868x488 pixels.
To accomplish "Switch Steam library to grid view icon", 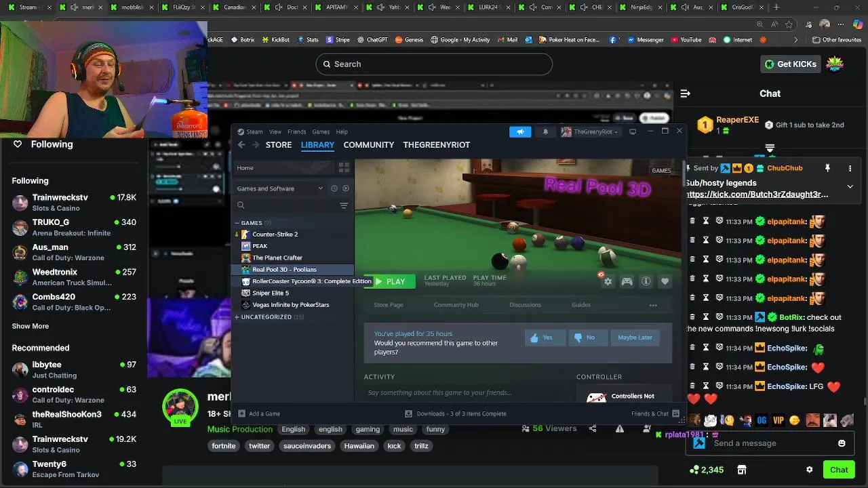I will [344, 167].
